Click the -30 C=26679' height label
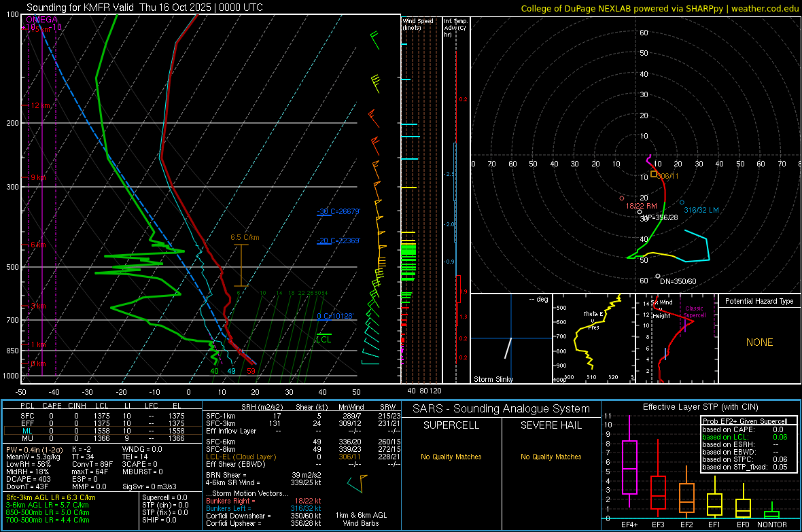This screenshot has width=802, height=532. (338, 211)
